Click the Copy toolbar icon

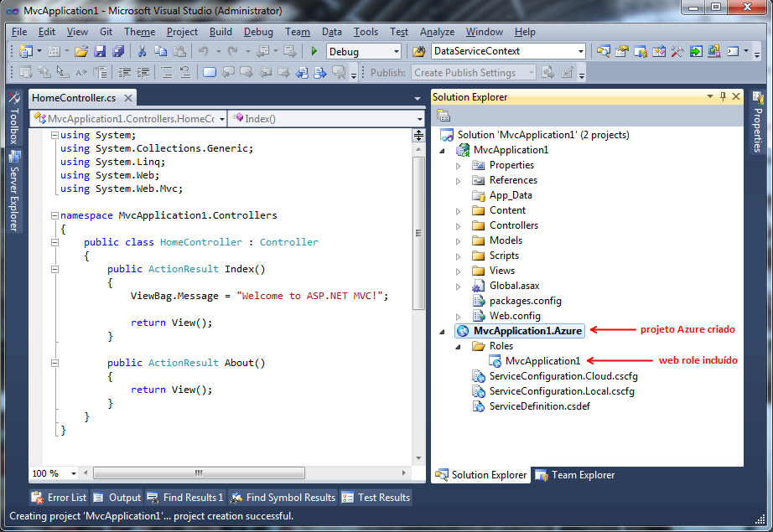pyautogui.click(x=160, y=51)
